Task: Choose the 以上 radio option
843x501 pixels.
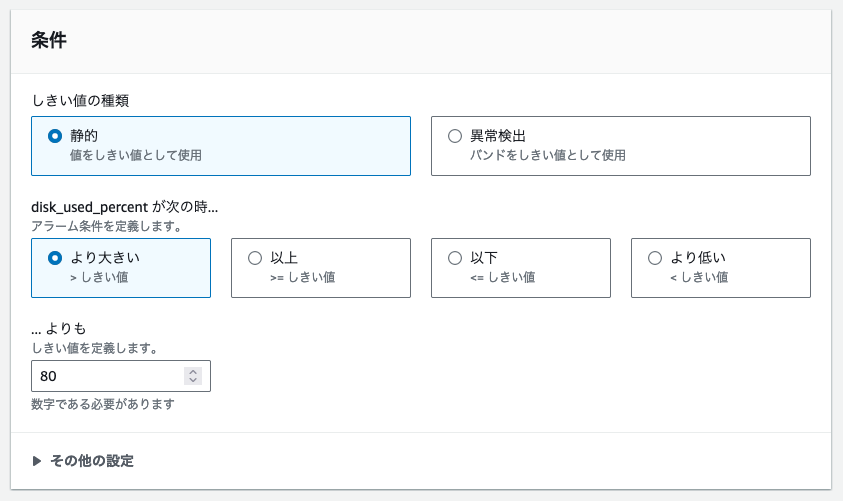Action: pos(255,258)
